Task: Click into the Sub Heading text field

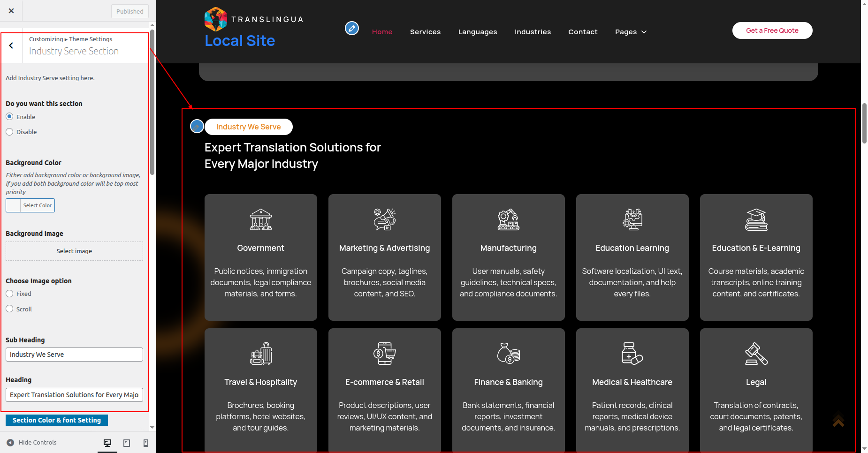Action: tap(74, 355)
